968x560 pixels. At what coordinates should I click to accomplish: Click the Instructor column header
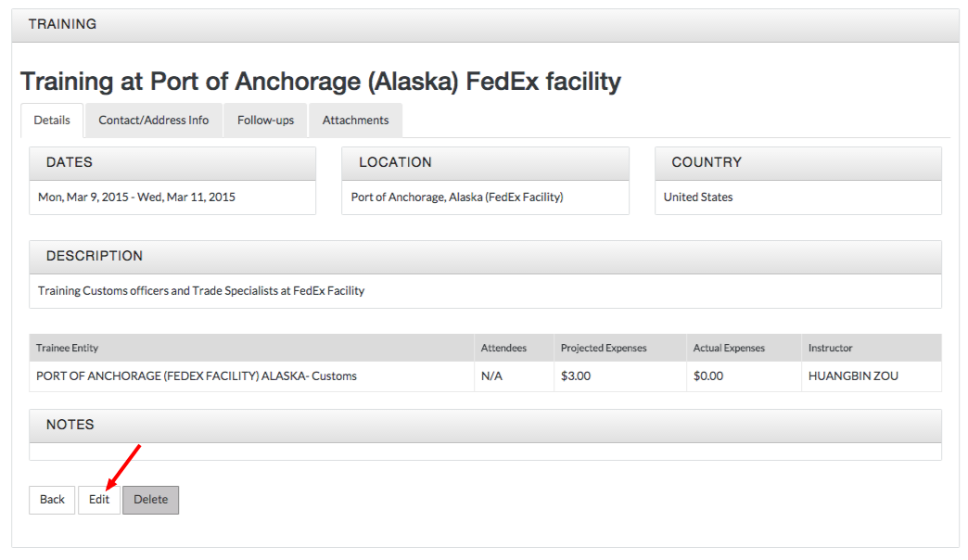[830, 348]
